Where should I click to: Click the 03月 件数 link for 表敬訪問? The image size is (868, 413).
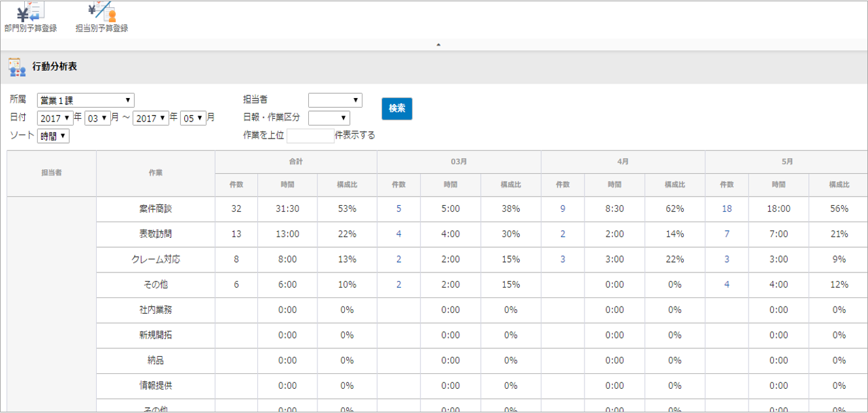coord(398,234)
